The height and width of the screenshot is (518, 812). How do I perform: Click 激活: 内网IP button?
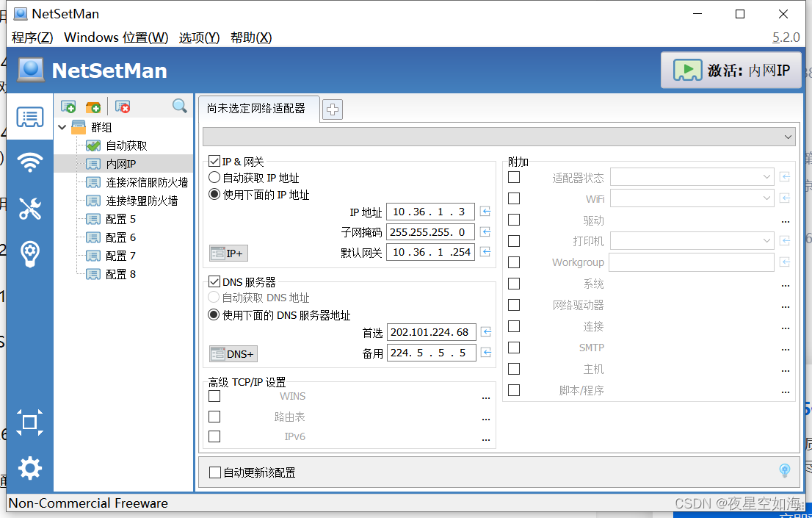point(731,70)
